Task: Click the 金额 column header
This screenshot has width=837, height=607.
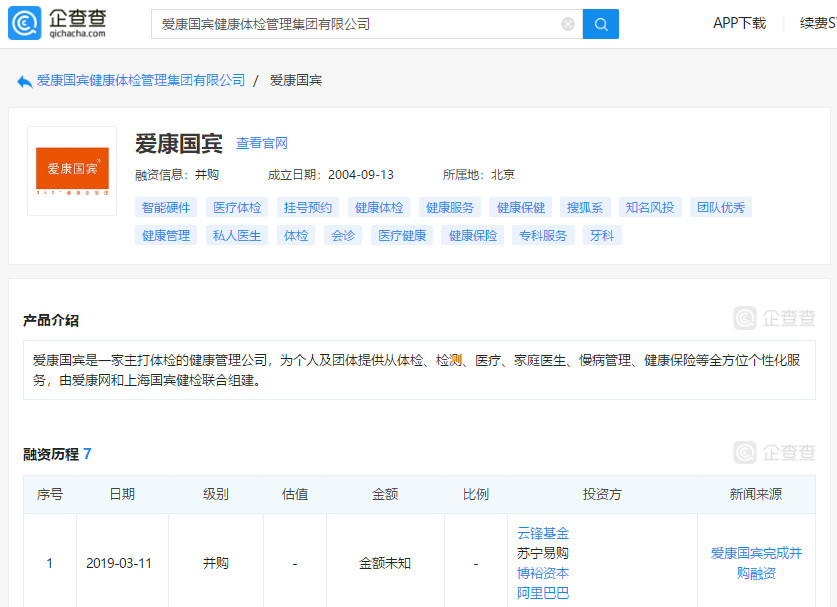Action: click(x=385, y=494)
